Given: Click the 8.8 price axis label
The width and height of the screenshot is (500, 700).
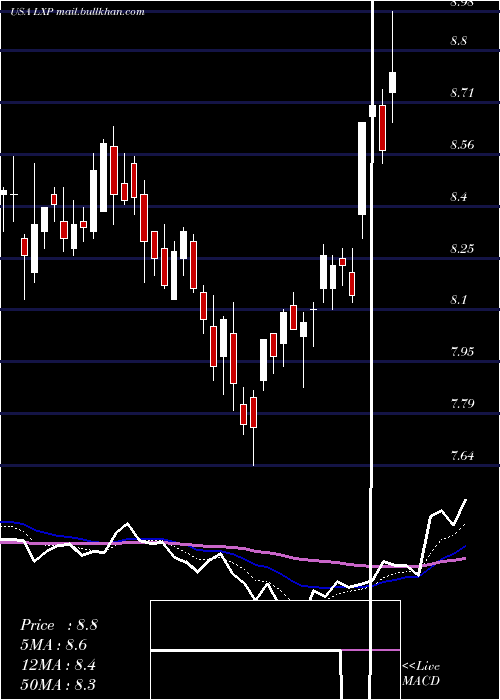Looking at the screenshot, I should click(459, 41).
